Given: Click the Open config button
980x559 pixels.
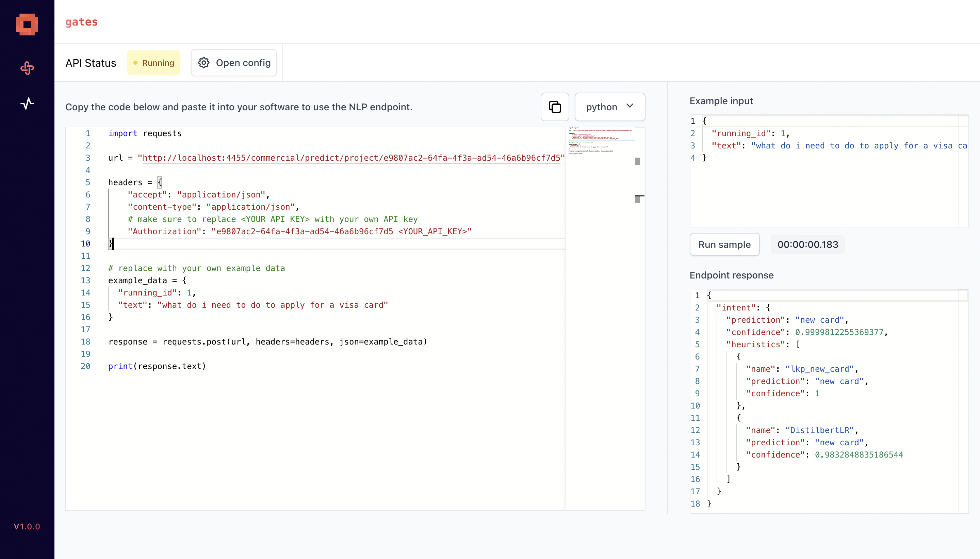Looking at the screenshot, I should click(234, 63).
